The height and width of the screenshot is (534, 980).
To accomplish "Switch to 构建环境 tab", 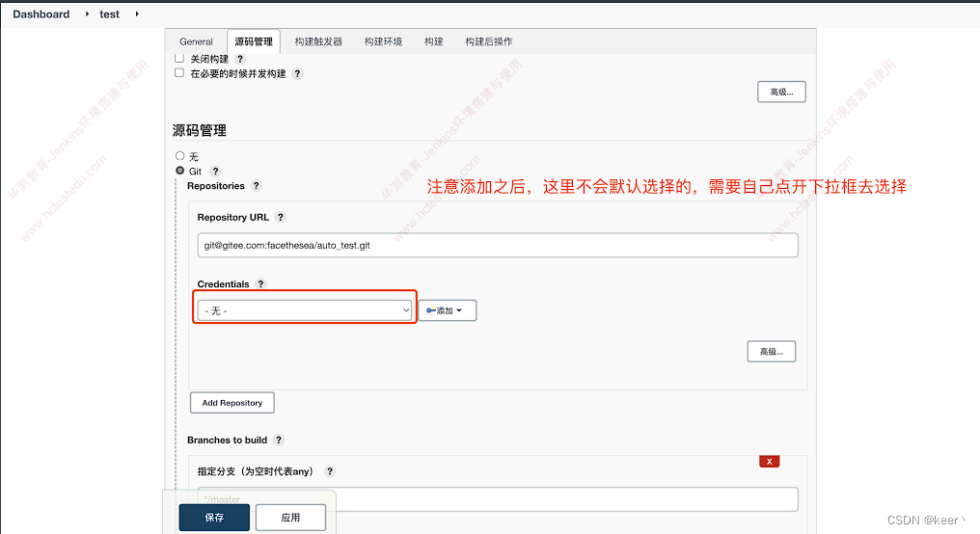I will click(x=383, y=41).
